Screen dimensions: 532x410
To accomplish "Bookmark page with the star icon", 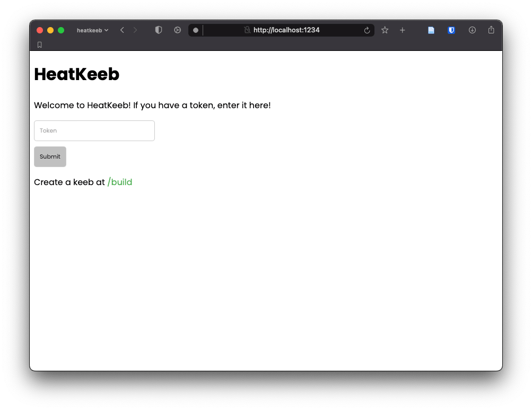I will tap(385, 30).
